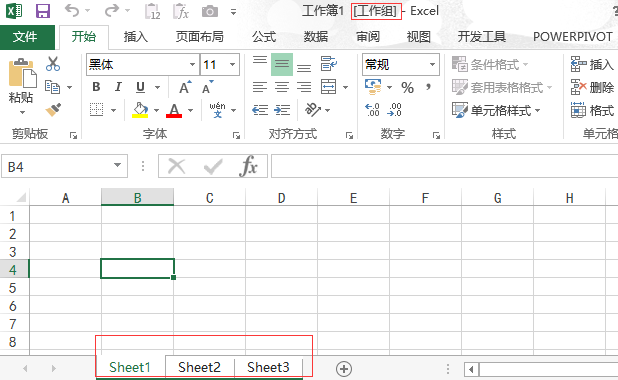Expand the fill color dropdown arrow
618x380 pixels.
pyautogui.click(x=156, y=110)
